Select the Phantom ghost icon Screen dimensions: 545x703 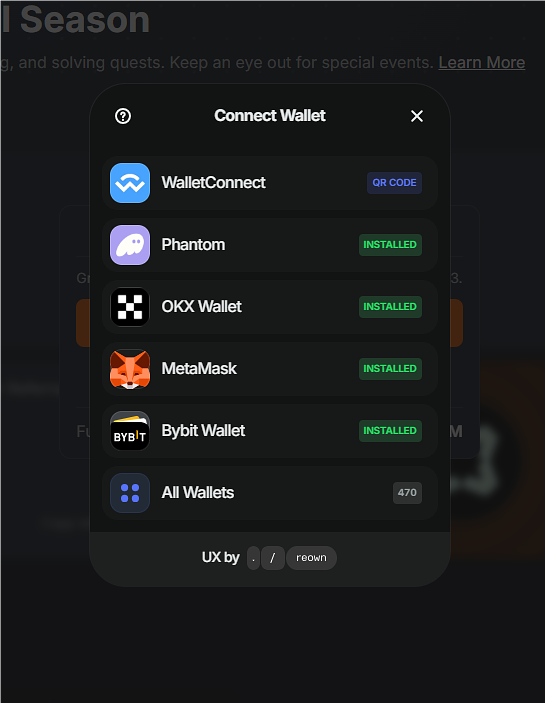(x=130, y=245)
